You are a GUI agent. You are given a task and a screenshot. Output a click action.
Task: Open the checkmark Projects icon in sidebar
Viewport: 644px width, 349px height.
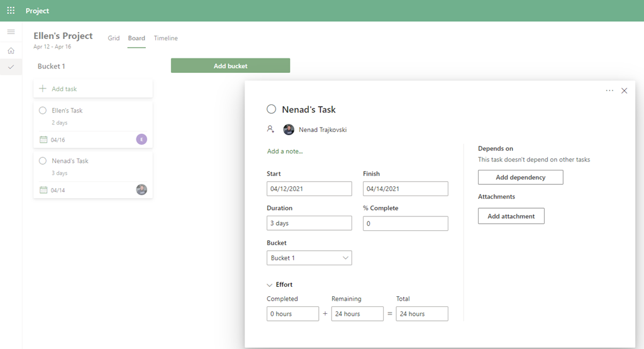pyautogui.click(x=11, y=67)
